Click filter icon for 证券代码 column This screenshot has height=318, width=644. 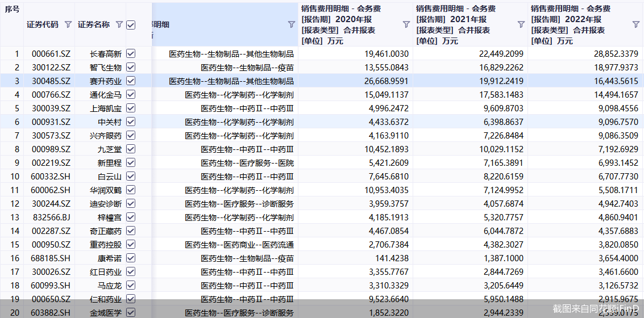[x=68, y=24]
